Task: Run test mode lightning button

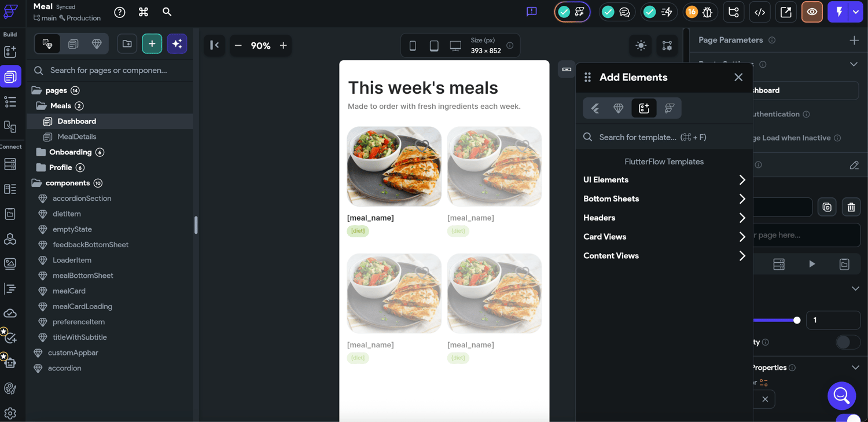Action: [838, 12]
